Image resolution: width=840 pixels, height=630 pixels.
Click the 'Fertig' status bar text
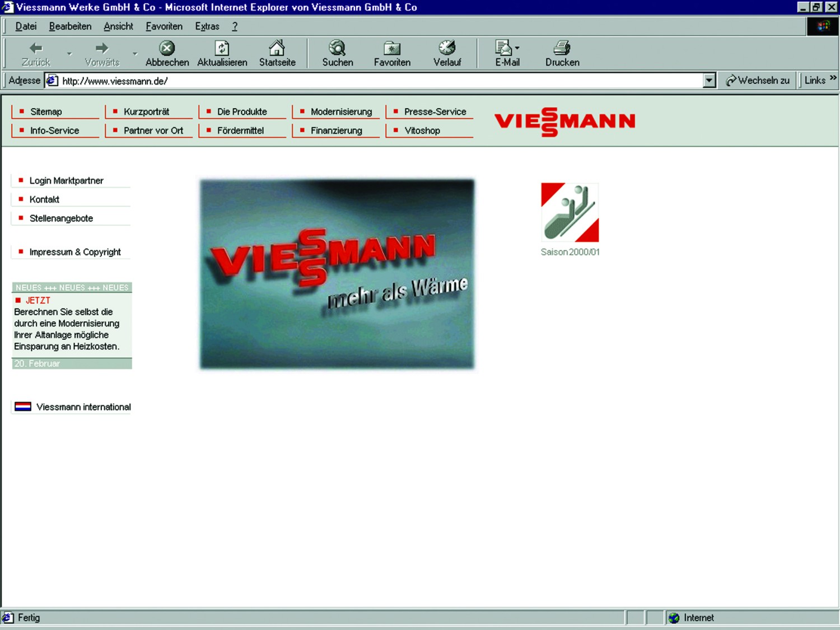pyautogui.click(x=29, y=618)
